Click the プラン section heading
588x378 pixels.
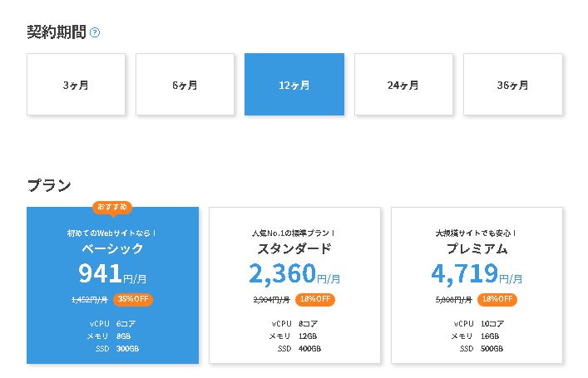[x=49, y=184]
